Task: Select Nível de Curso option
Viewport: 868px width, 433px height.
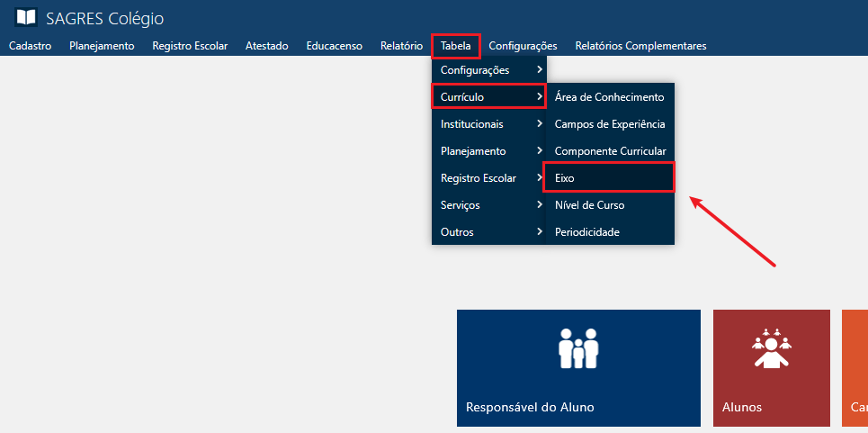Action: tap(589, 205)
